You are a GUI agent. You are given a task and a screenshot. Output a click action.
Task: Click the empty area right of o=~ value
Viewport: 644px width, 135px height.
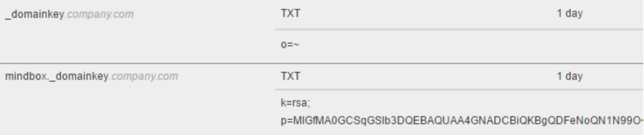coord(470,45)
